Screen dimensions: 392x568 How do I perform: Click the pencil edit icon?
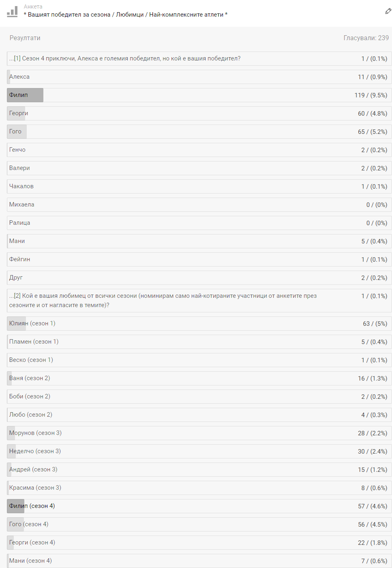click(x=388, y=11)
